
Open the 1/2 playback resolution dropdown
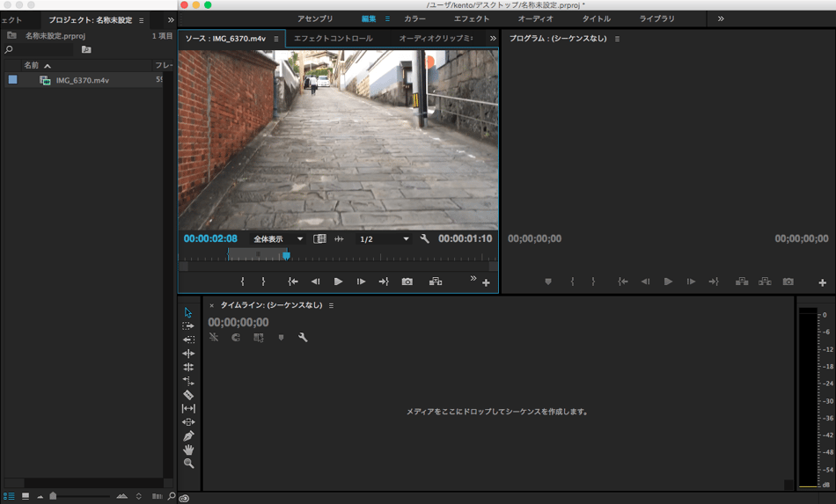pyautogui.click(x=384, y=239)
